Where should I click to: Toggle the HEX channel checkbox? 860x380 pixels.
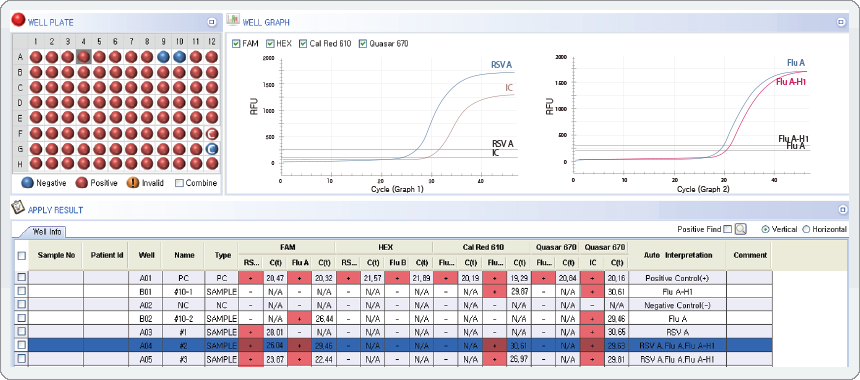pos(270,43)
